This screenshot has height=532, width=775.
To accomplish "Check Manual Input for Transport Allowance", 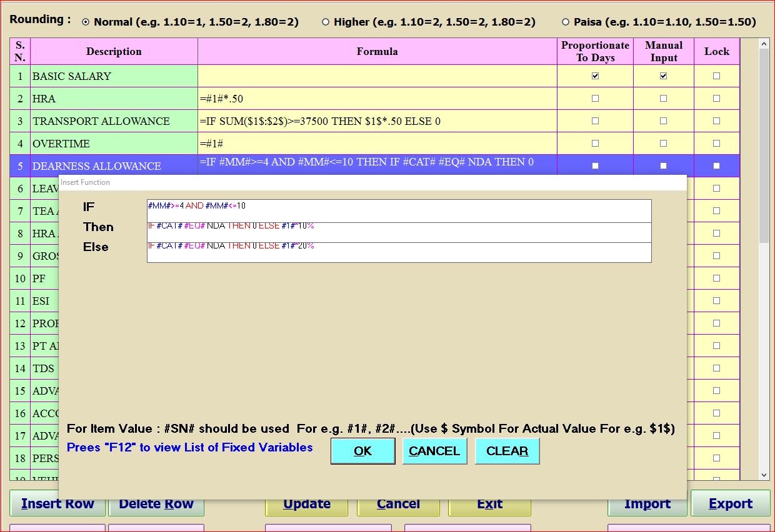I will [x=663, y=121].
